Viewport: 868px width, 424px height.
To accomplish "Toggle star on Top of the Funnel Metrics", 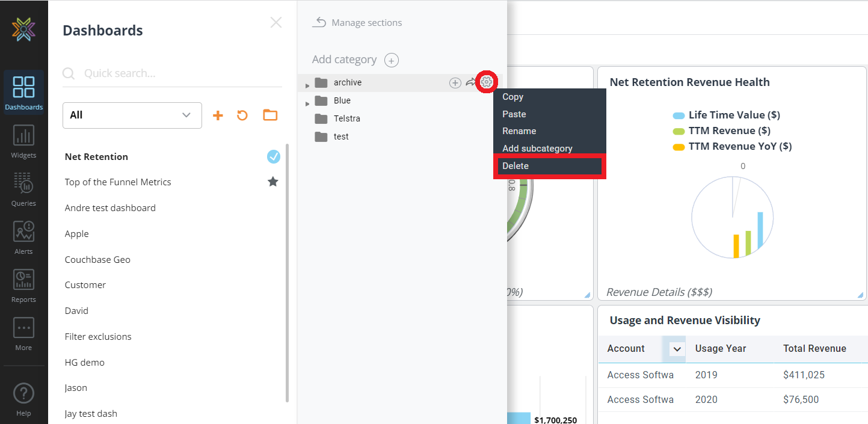I will tap(273, 182).
